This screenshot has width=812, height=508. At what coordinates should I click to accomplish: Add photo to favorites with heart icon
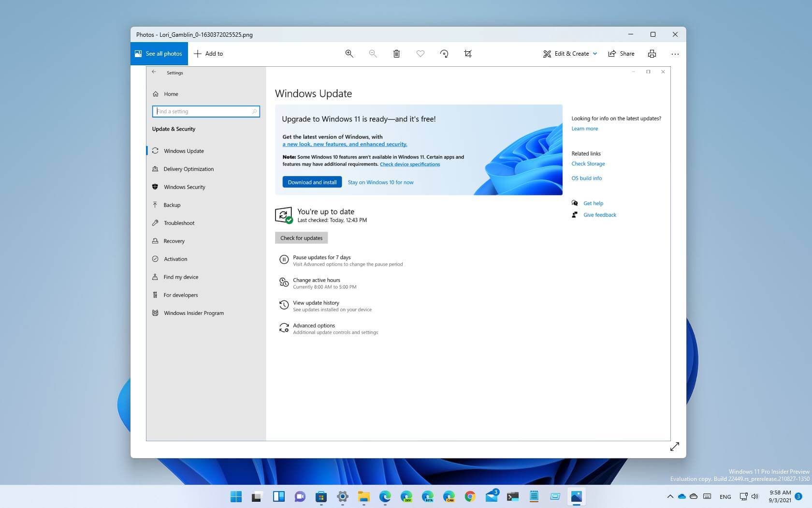click(x=420, y=54)
